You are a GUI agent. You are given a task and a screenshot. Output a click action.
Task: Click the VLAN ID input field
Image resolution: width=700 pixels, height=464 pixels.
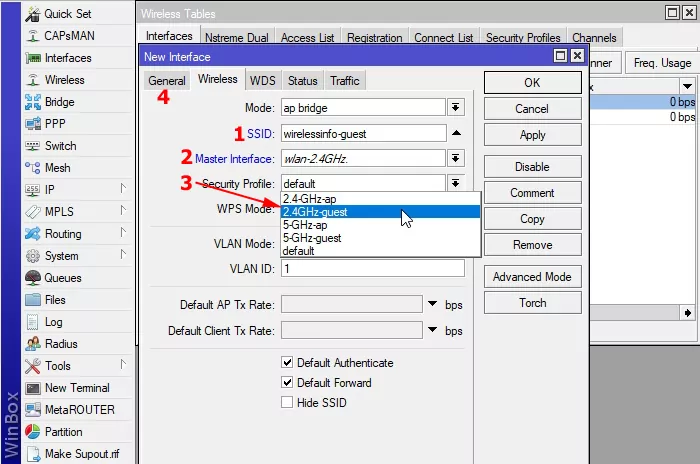point(373,268)
